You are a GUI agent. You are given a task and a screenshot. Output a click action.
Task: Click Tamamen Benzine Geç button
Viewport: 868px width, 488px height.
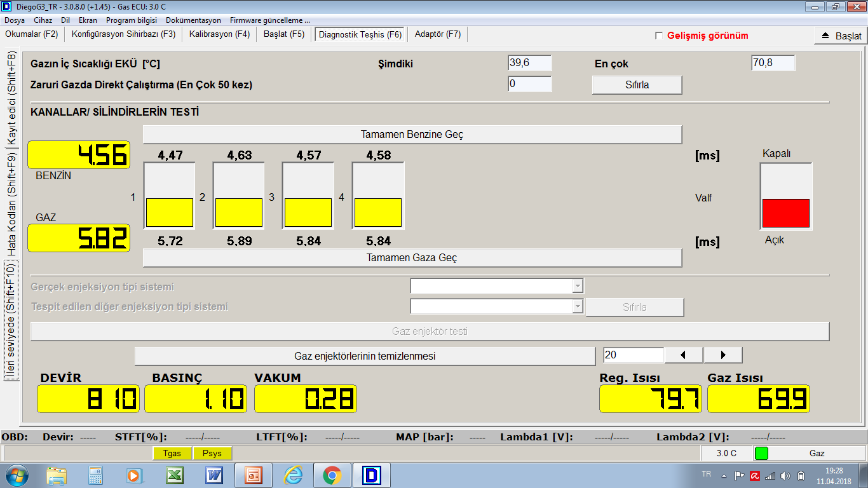coord(412,134)
